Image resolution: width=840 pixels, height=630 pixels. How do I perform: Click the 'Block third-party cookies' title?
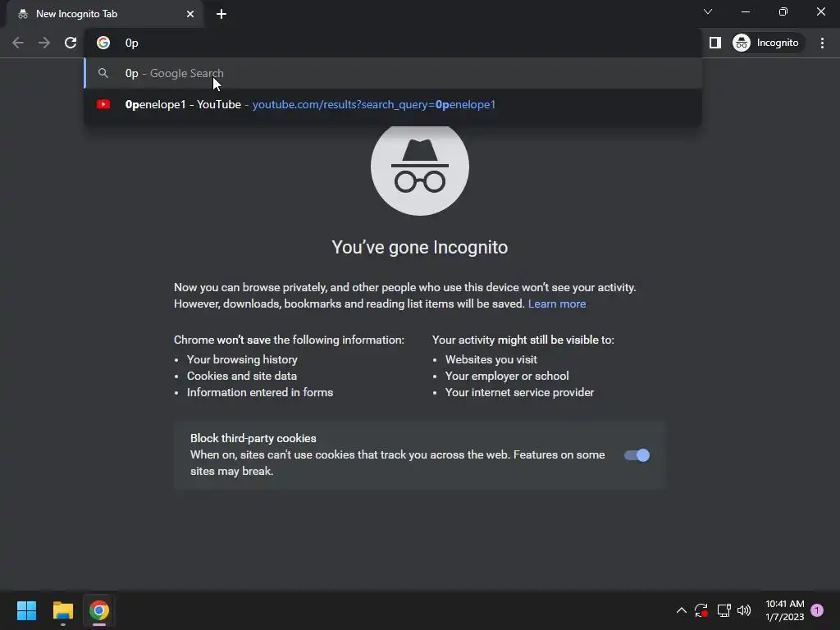(253, 438)
